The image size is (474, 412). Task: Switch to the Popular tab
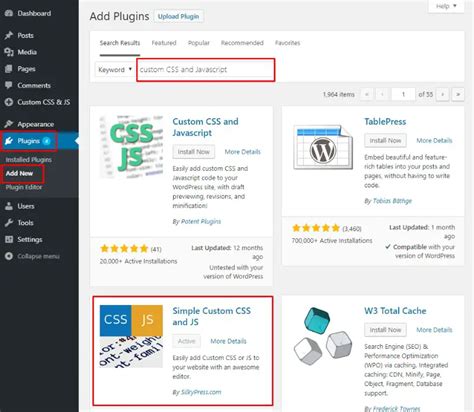pos(199,43)
